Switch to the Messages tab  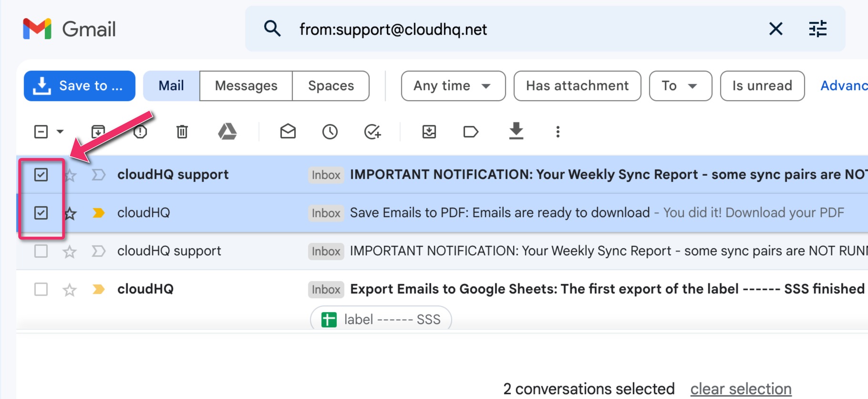246,86
